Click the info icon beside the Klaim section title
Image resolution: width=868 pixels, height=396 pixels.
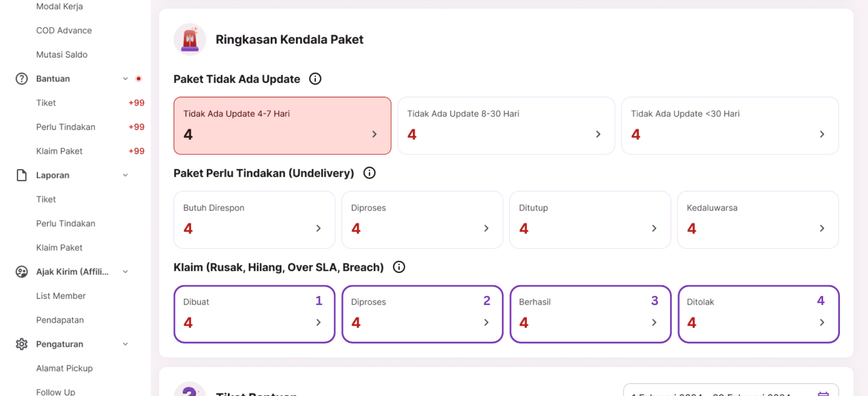point(399,267)
